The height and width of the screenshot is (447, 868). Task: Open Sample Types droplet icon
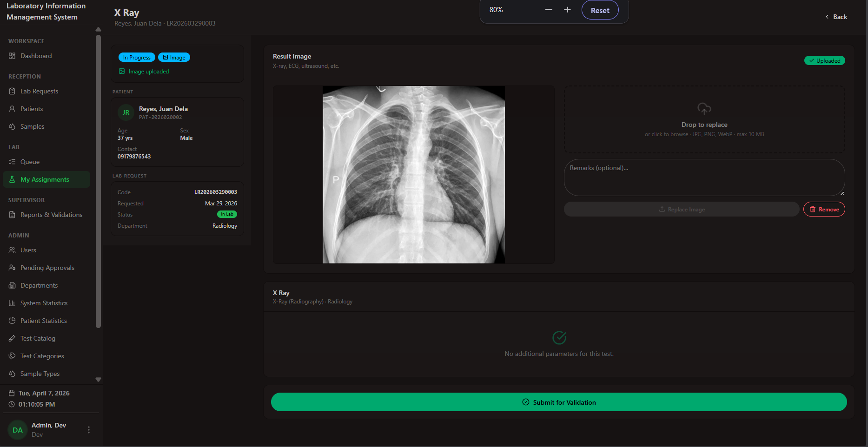click(12, 374)
